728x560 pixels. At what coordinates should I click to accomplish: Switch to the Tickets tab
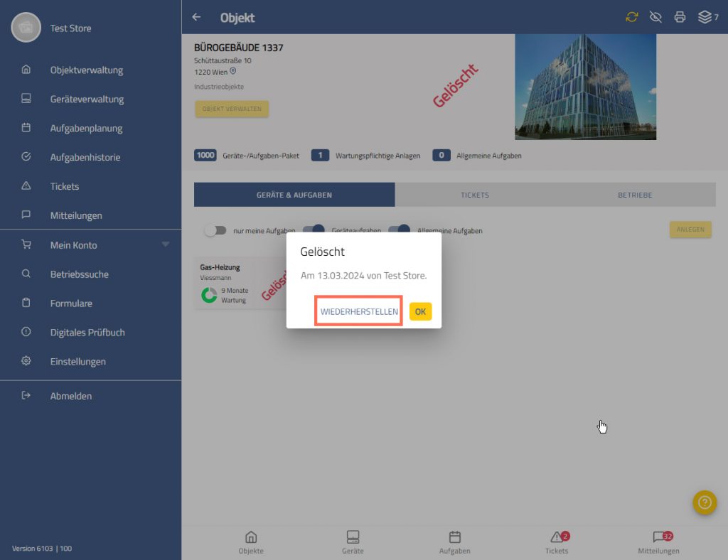[475, 195]
